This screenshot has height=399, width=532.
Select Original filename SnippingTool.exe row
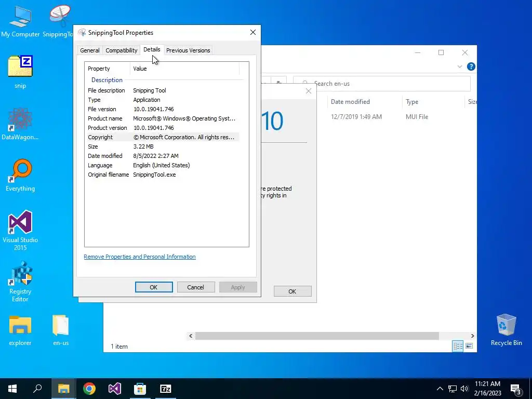(163, 175)
